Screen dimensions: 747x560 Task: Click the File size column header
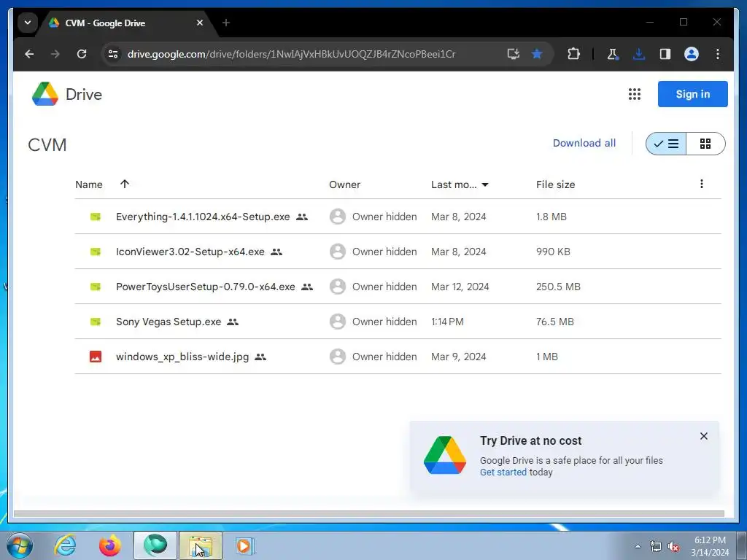[555, 184]
